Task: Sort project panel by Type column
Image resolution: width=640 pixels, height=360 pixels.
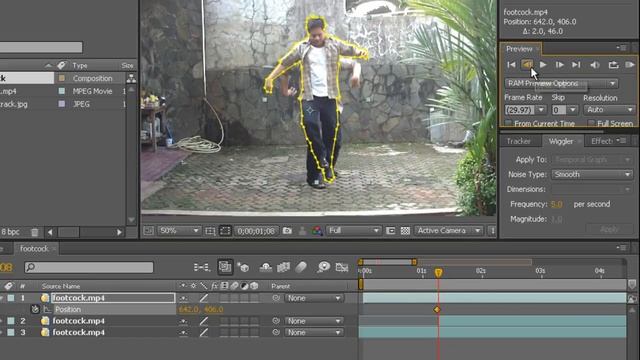Action: point(80,65)
